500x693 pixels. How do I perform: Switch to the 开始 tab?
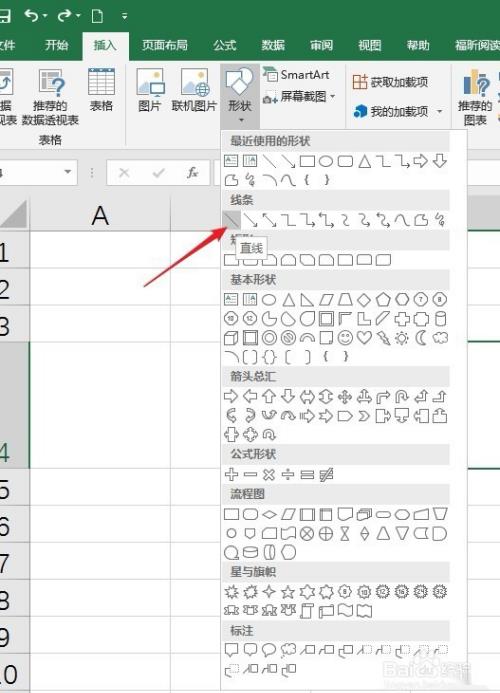[x=57, y=45]
